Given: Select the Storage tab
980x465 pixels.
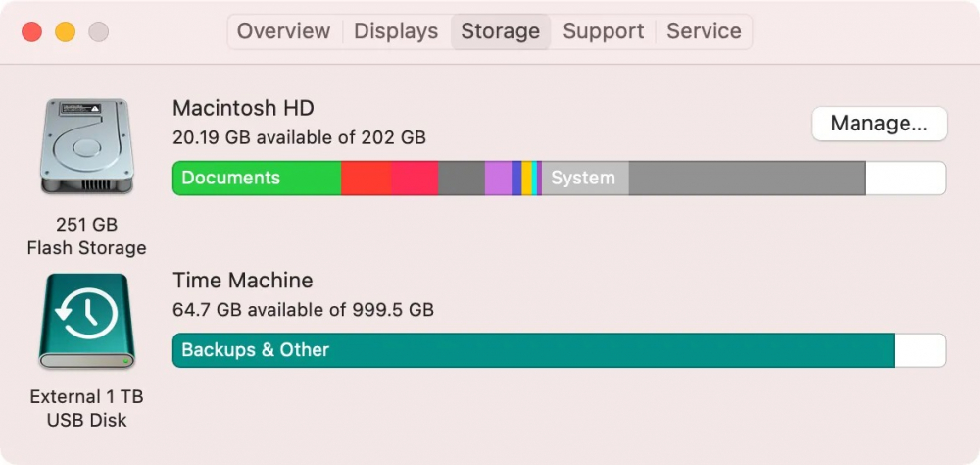Looking at the screenshot, I should coord(500,31).
